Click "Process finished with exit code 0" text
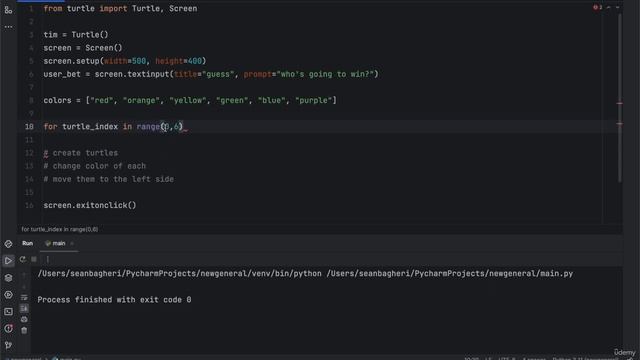 pos(114,300)
